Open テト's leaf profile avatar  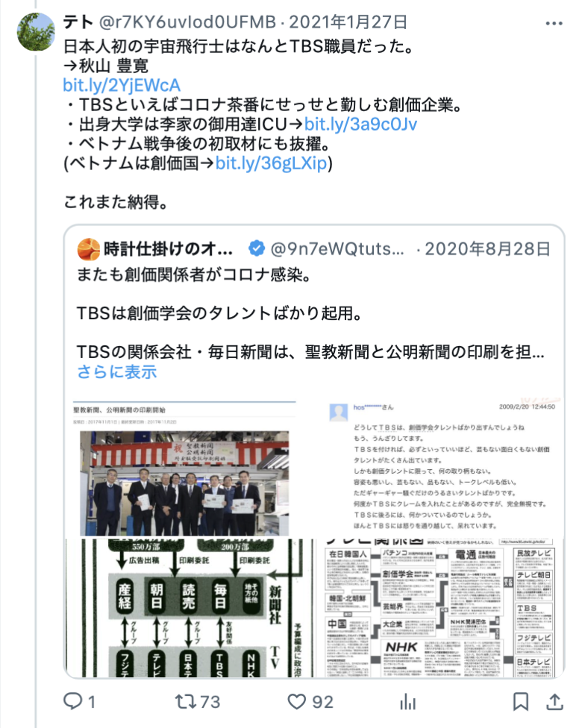coord(36,31)
